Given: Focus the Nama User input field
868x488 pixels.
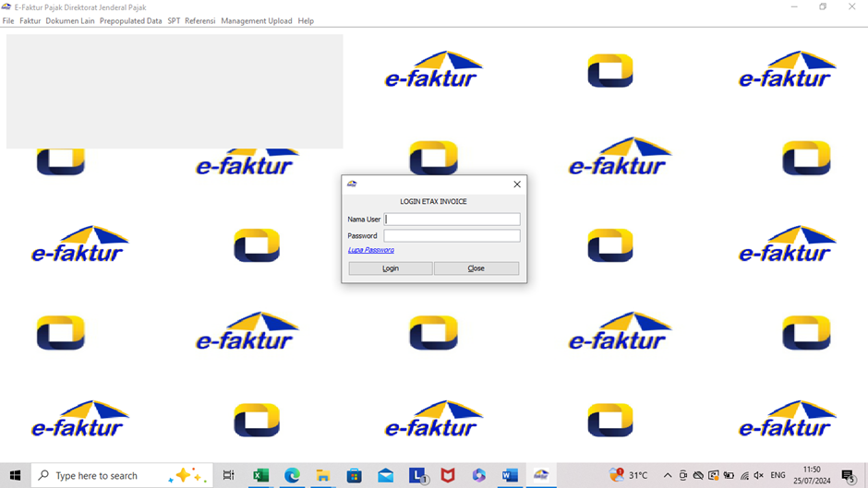Looking at the screenshot, I should tap(452, 220).
